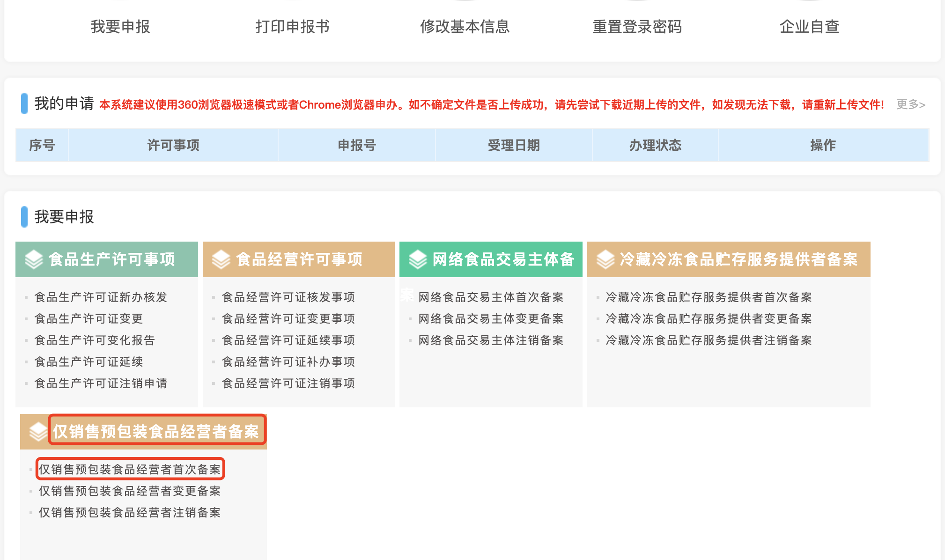Open 更多> link in 我的申请

coord(910,104)
